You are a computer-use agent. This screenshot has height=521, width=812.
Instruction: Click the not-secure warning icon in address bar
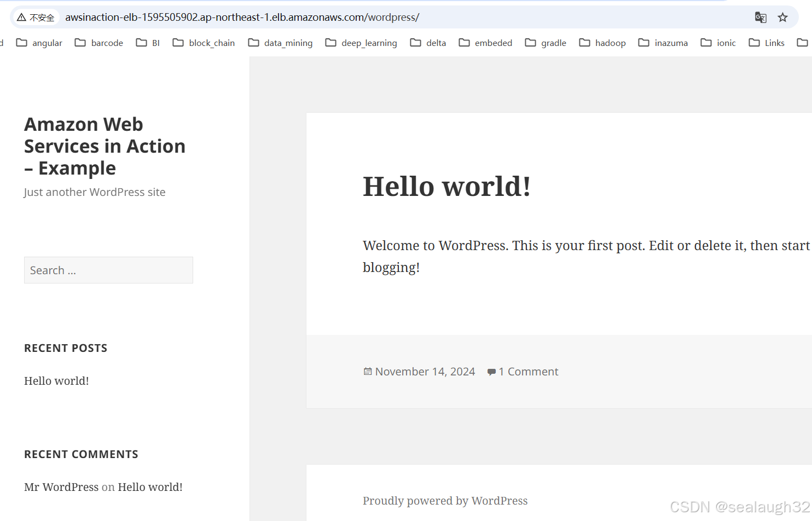(x=21, y=18)
